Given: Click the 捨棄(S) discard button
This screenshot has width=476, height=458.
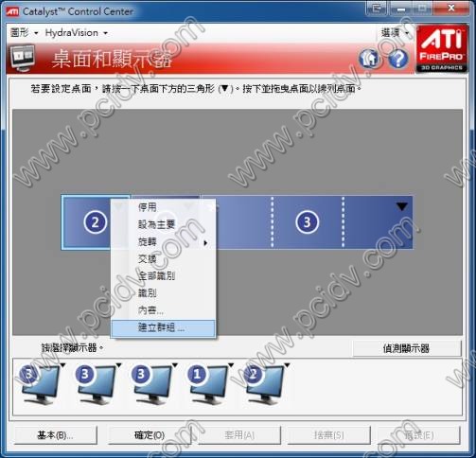Looking at the screenshot, I should tap(328, 435).
